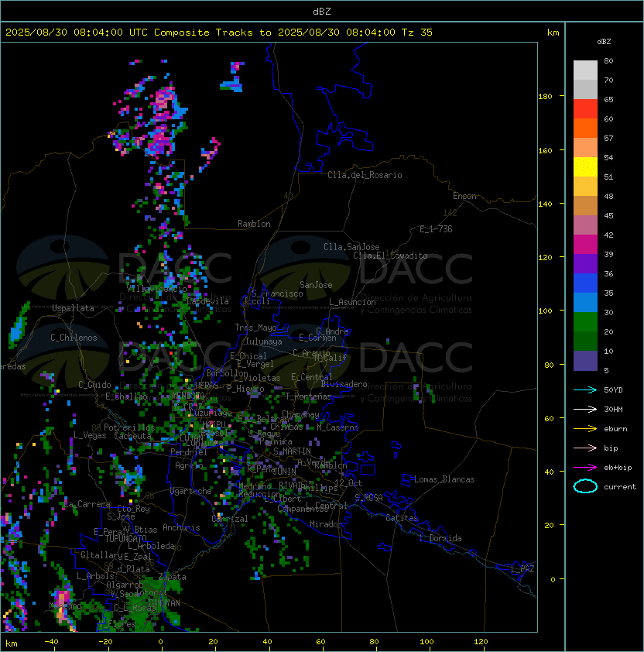
Task: Click the Potrerillos map label
Action: click(x=129, y=427)
